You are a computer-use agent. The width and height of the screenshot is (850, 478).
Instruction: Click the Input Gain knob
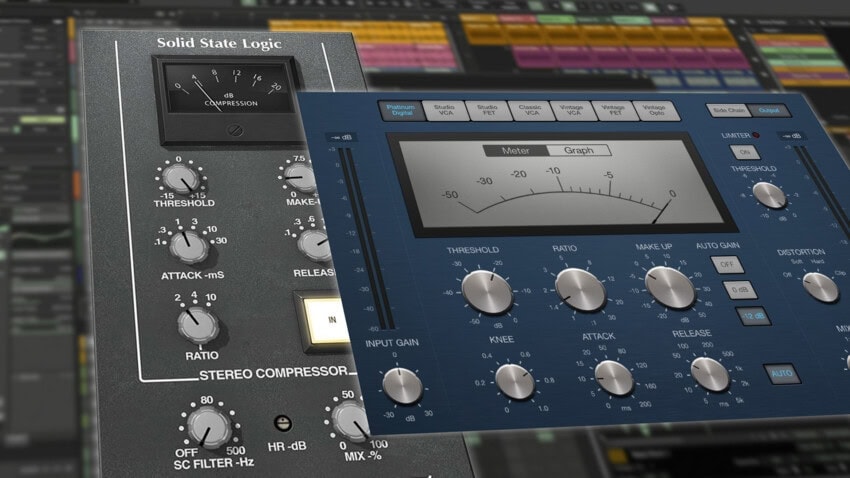click(402, 386)
